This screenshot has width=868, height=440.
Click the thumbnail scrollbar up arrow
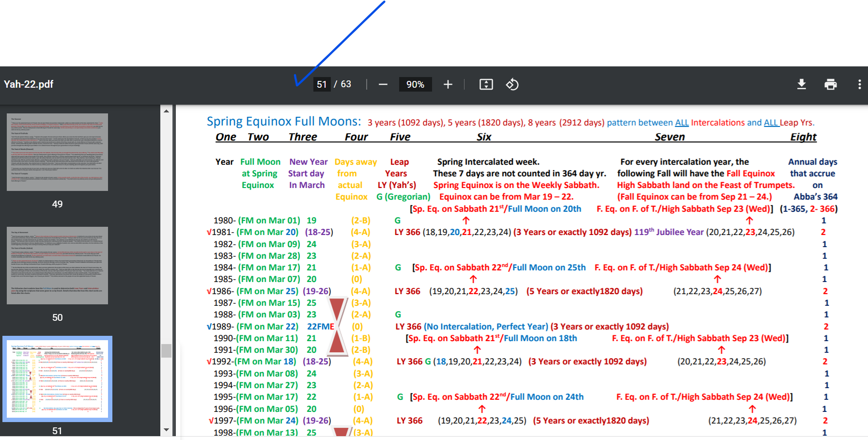[166, 111]
